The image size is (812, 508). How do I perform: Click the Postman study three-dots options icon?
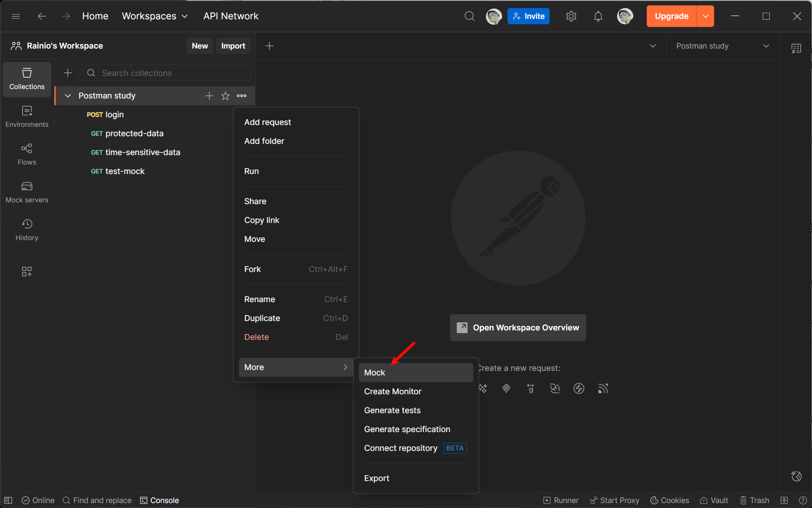point(242,96)
